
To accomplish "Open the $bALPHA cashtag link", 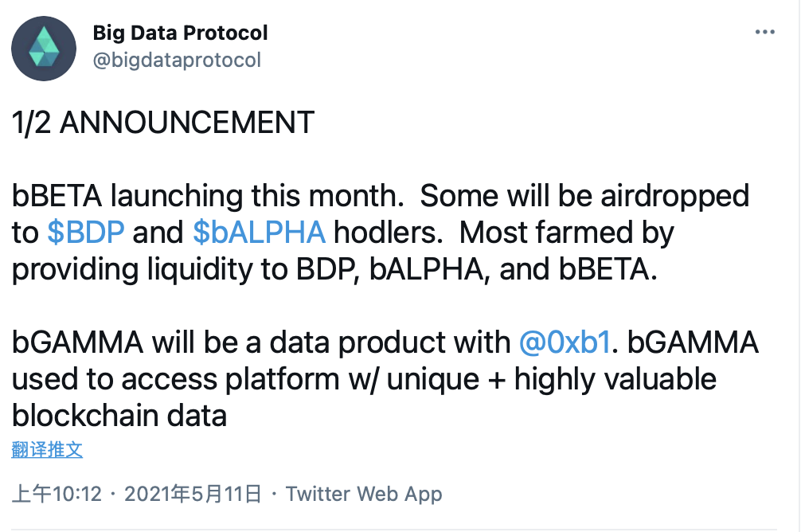I will pyautogui.click(x=259, y=233).
